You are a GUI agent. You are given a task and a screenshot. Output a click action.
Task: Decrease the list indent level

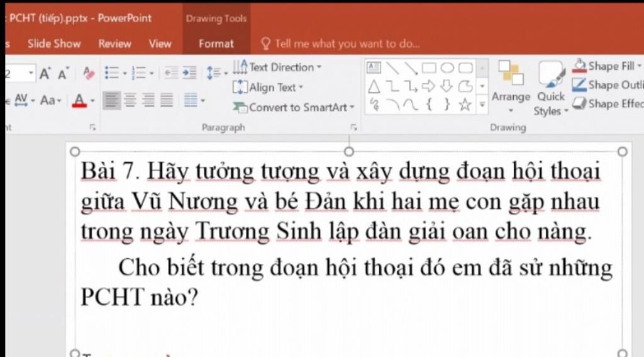tap(171, 73)
